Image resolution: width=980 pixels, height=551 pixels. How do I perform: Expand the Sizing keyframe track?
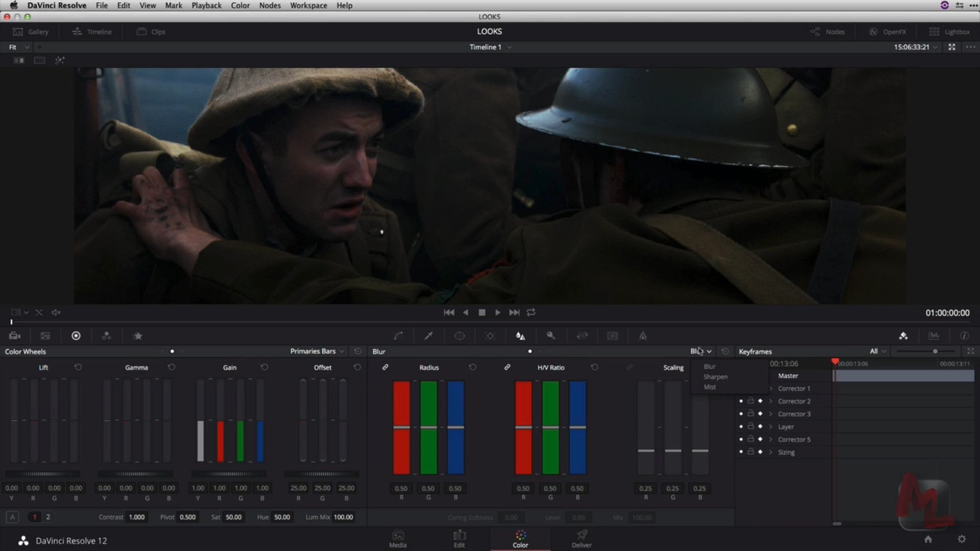(x=771, y=453)
